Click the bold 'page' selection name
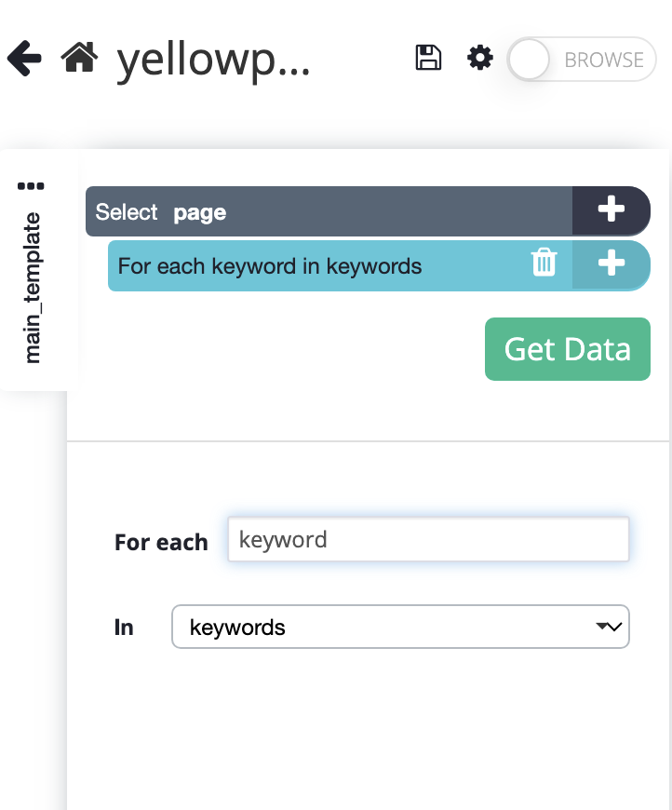 pyautogui.click(x=200, y=213)
